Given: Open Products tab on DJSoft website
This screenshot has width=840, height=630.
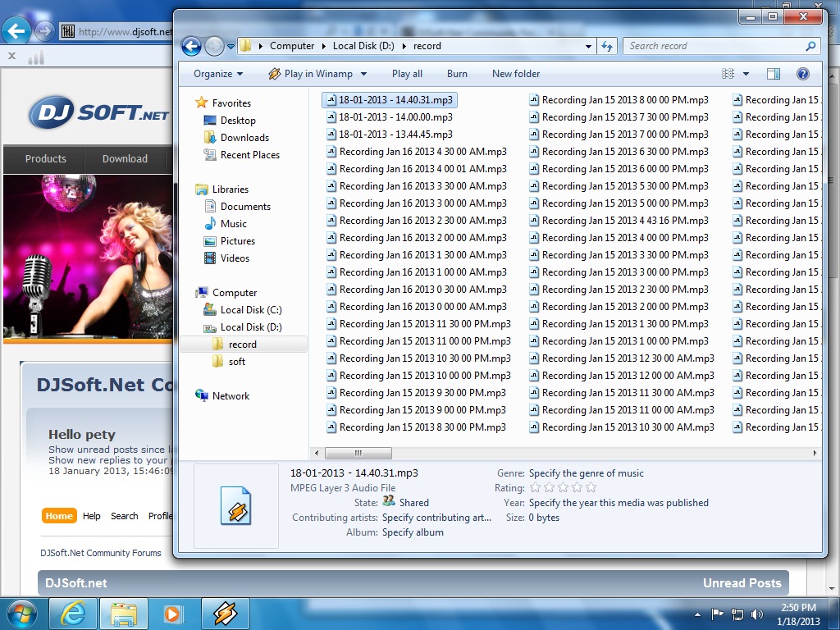Looking at the screenshot, I should tap(46, 158).
